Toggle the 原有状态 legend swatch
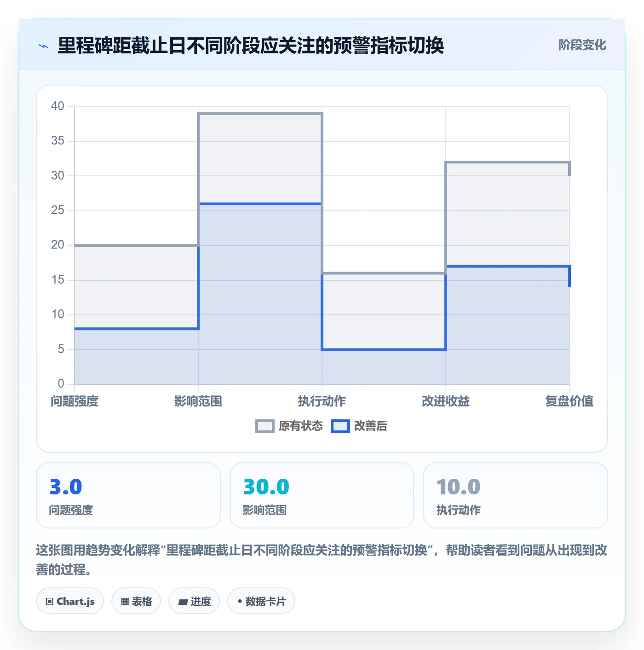 click(x=264, y=426)
